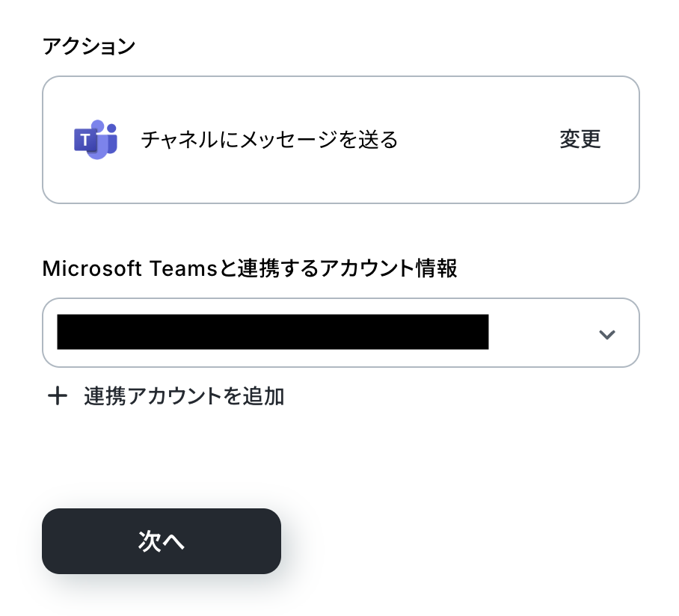Click the text 連携アカウントを追加 beside plus
Image resolution: width=679 pixels, height=616 pixels.
(x=184, y=396)
